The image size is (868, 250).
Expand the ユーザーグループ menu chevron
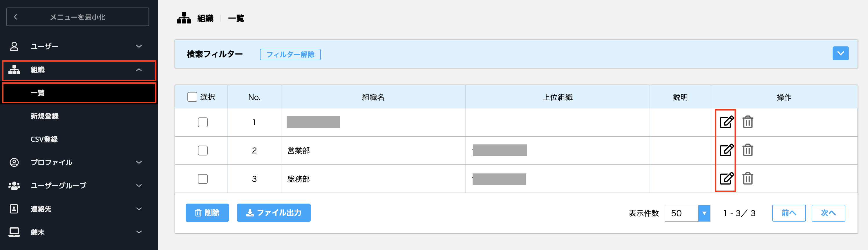pos(139,186)
